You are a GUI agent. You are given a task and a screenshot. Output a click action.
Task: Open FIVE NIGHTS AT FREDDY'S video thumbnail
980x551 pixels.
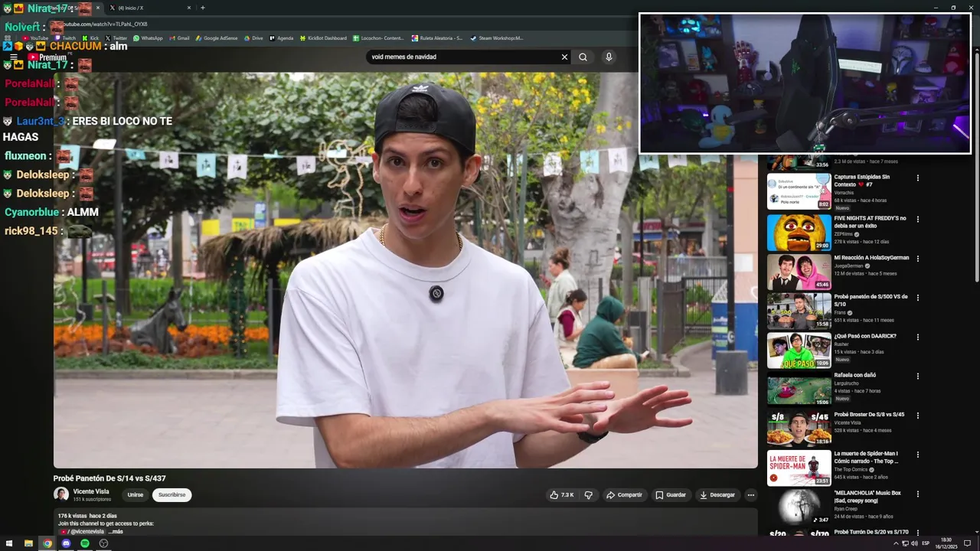pos(799,232)
